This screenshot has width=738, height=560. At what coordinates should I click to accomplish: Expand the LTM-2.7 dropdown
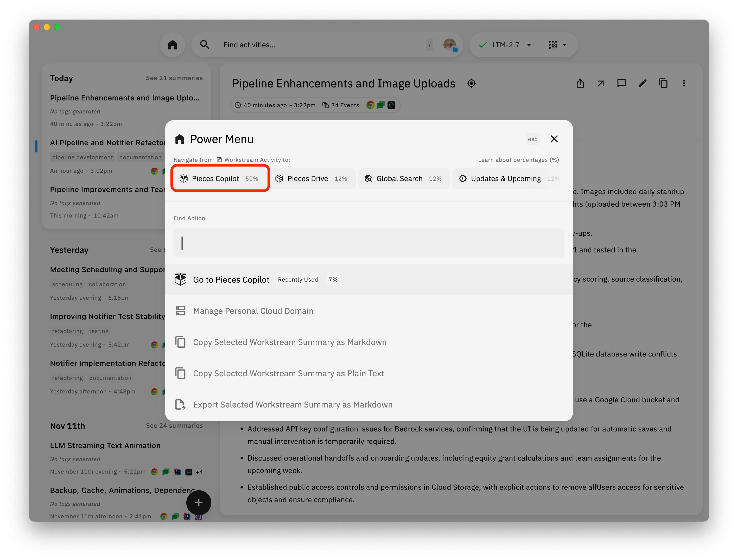(x=529, y=45)
